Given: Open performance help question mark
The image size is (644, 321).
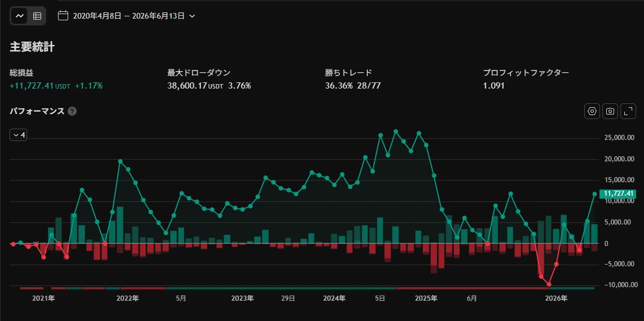Looking at the screenshot, I should 72,111.
